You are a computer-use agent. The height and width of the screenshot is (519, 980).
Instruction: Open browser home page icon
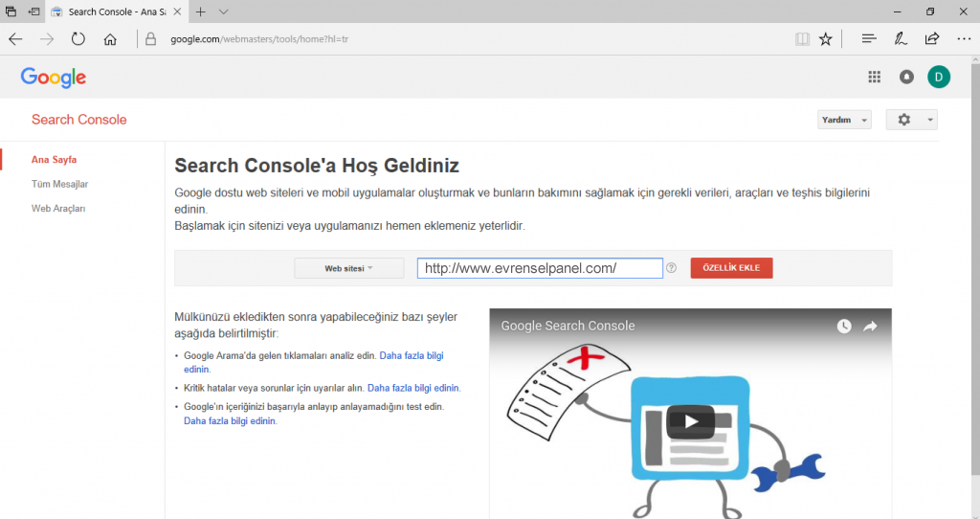click(x=110, y=39)
